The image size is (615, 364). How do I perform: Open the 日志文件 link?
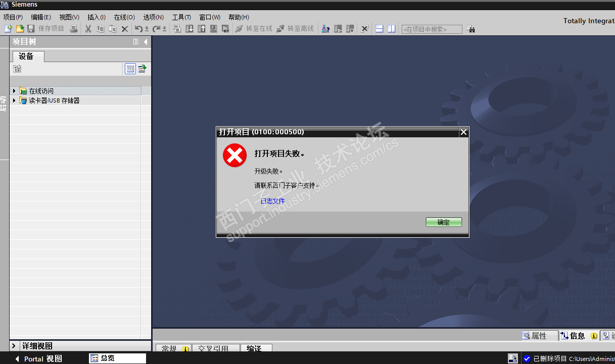tap(273, 201)
